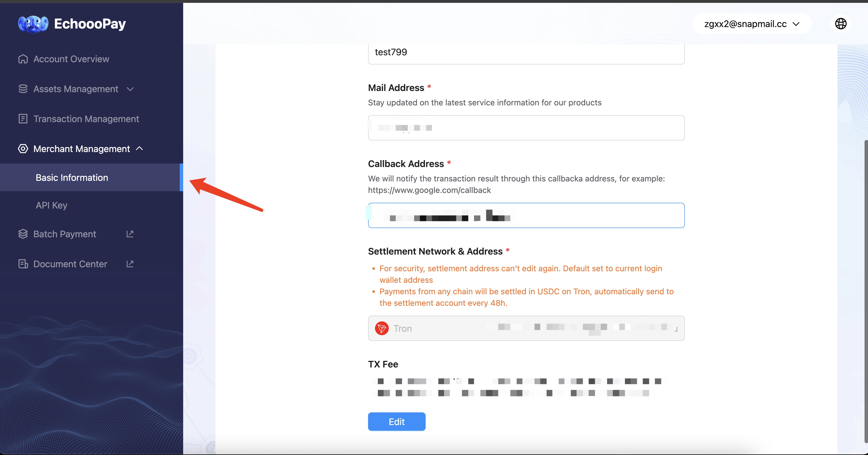
Task: Click the page vertical scrollbar
Action: click(x=866, y=290)
